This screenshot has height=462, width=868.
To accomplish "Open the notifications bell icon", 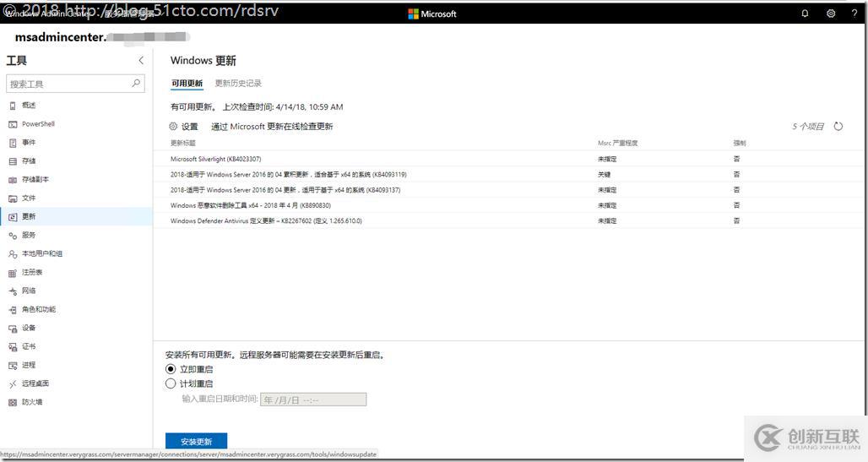I will pos(805,14).
